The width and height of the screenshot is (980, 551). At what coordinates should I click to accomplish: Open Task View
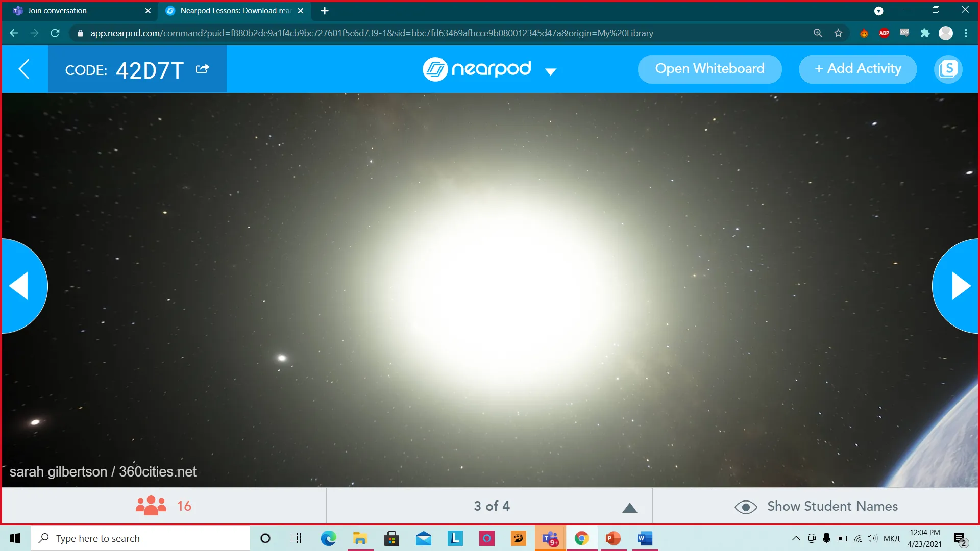tap(296, 538)
